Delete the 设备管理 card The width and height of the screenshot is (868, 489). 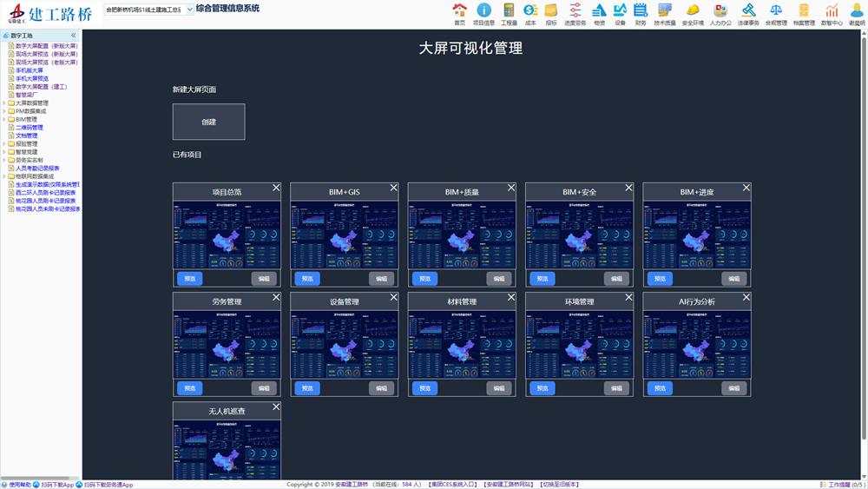pyautogui.click(x=394, y=298)
